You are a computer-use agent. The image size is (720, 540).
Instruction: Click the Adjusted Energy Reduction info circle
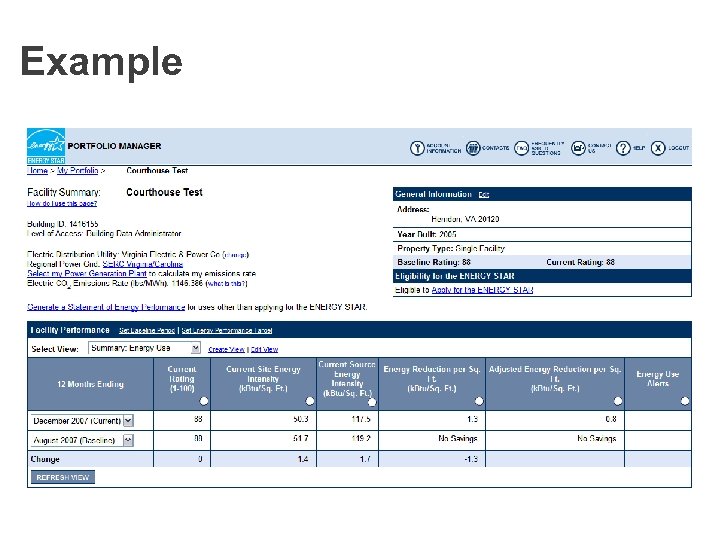618,401
